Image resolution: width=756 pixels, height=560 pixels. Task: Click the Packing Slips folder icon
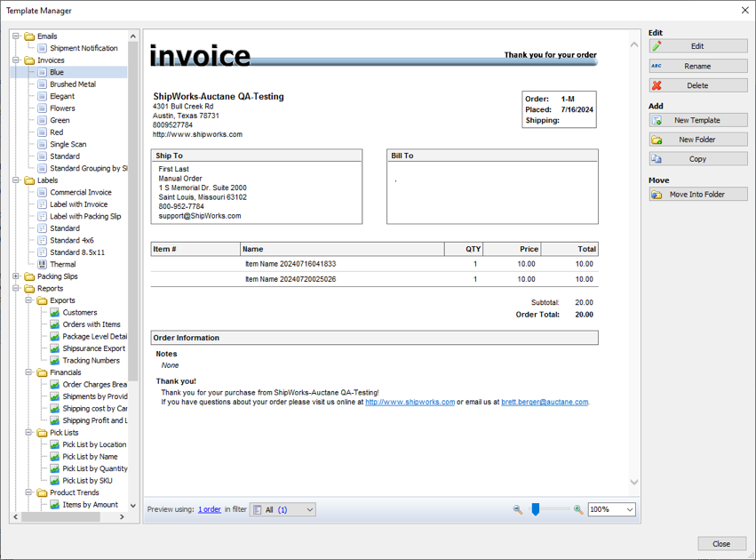pyautogui.click(x=29, y=276)
